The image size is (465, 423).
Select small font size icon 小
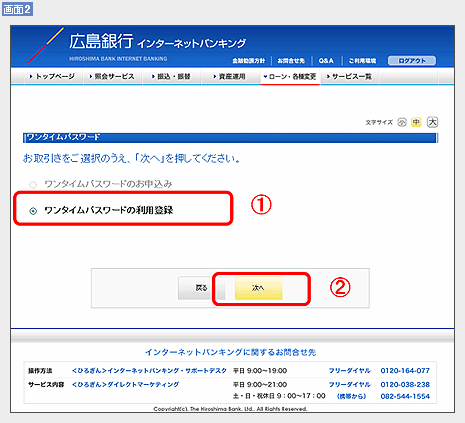point(402,122)
